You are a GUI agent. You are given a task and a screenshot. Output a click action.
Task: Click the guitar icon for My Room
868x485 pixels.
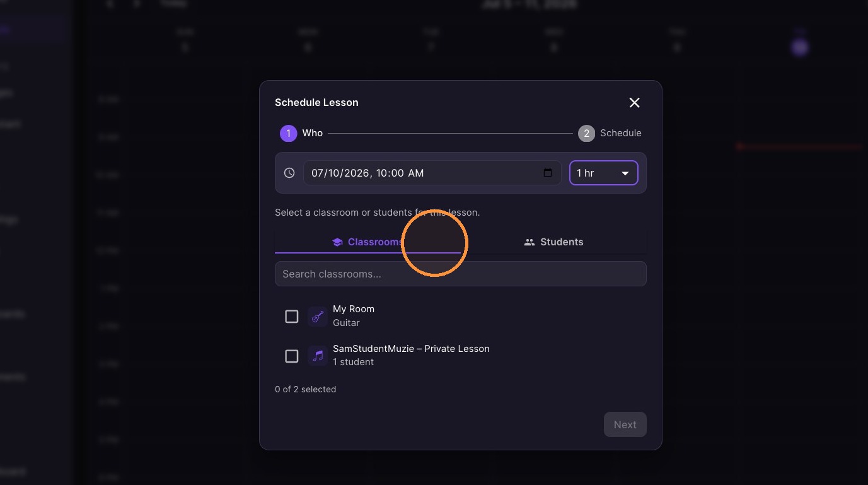coord(318,316)
